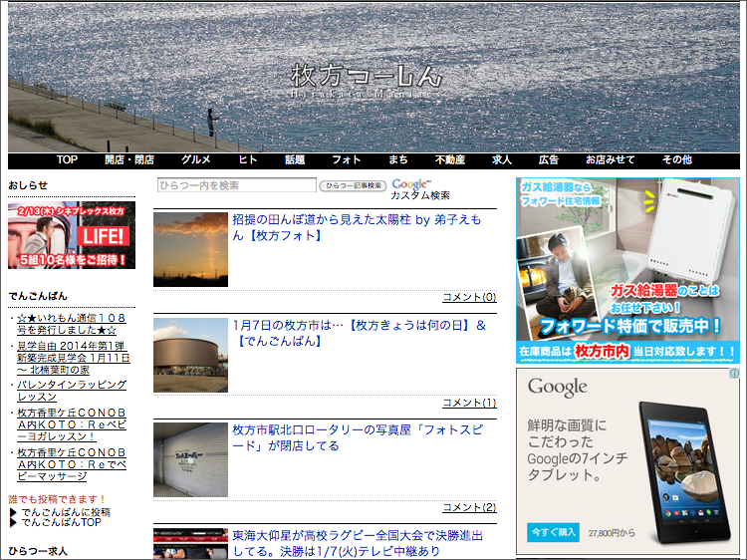Viewport: 747px width, 560px height.
Task: Click the Google カスタム検索 logo
Action: tap(419, 189)
